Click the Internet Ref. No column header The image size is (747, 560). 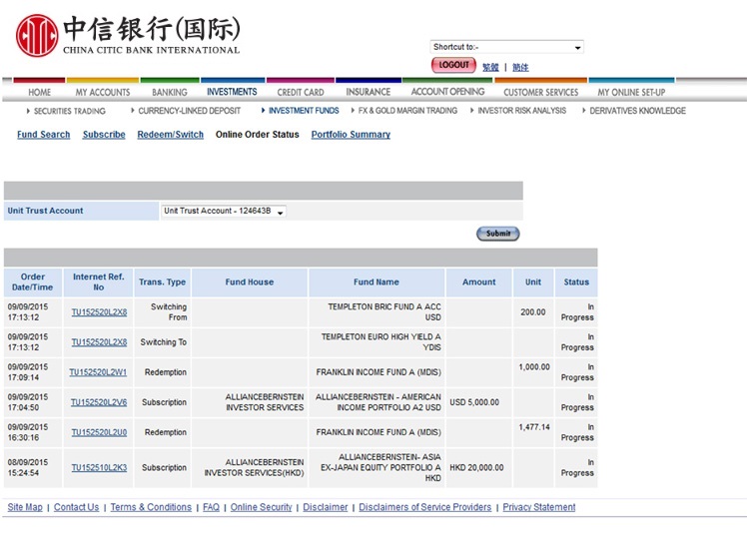(98, 282)
